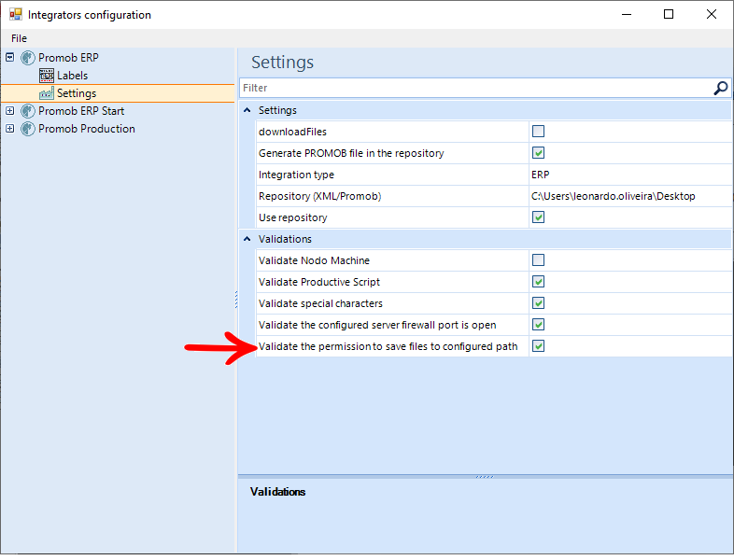Select Promob ERP Start in tree

[x=81, y=111]
